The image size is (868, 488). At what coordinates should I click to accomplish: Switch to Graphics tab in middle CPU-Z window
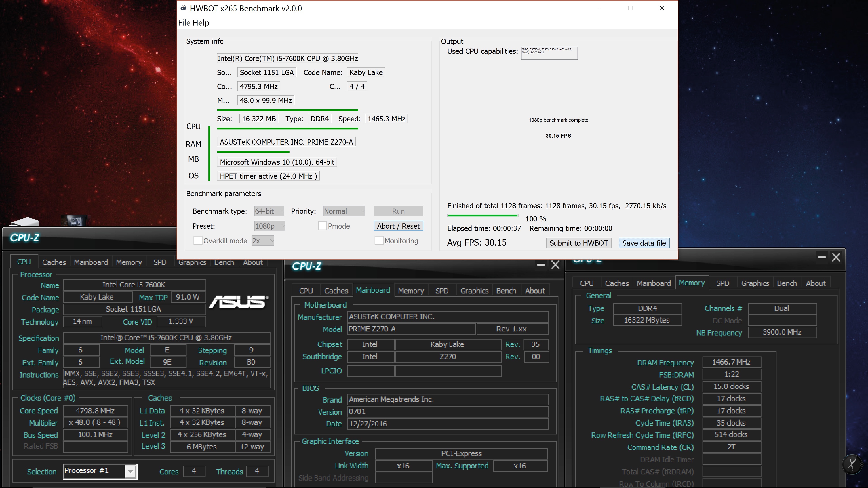pyautogui.click(x=474, y=291)
